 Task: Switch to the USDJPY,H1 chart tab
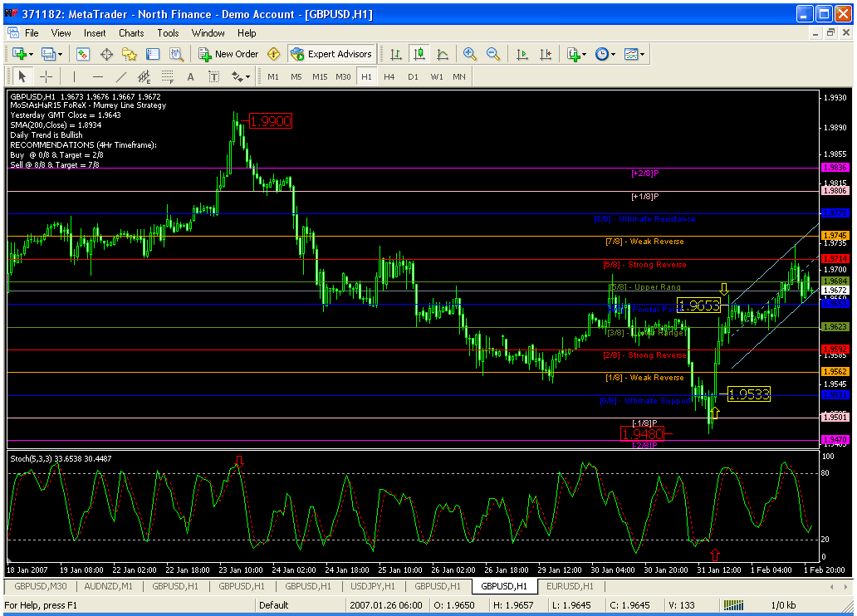pyautogui.click(x=371, y=586)
